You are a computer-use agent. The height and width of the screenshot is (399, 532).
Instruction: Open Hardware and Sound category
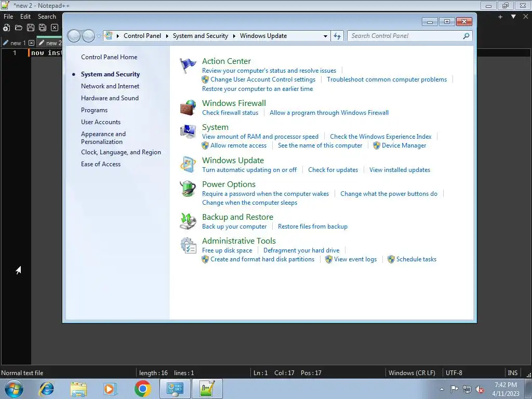point(110,98)
